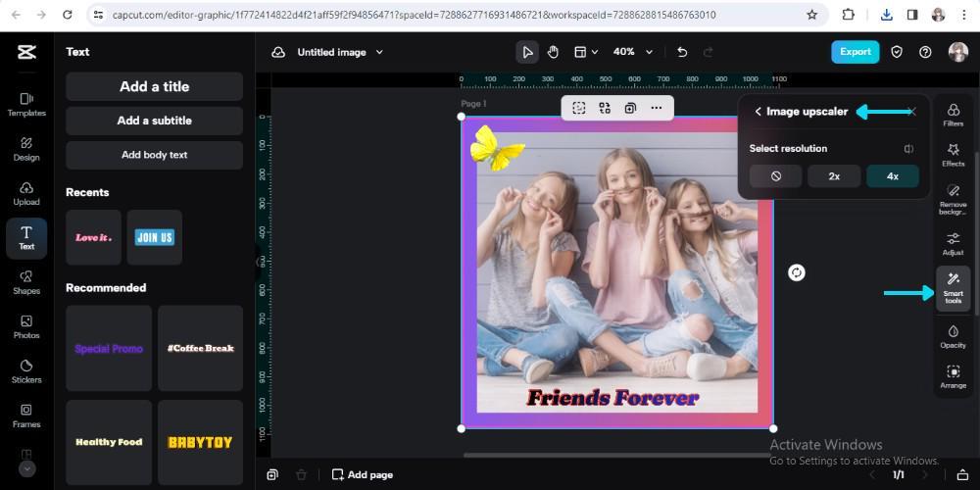Click Add page
The image size is (980, 490).
pyautogui.click(x=363, y=475)
